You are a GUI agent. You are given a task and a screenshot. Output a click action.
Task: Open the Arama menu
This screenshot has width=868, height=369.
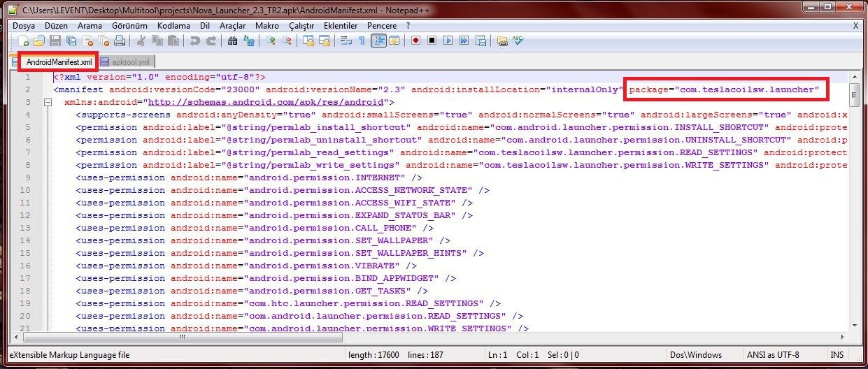point(90,26)
